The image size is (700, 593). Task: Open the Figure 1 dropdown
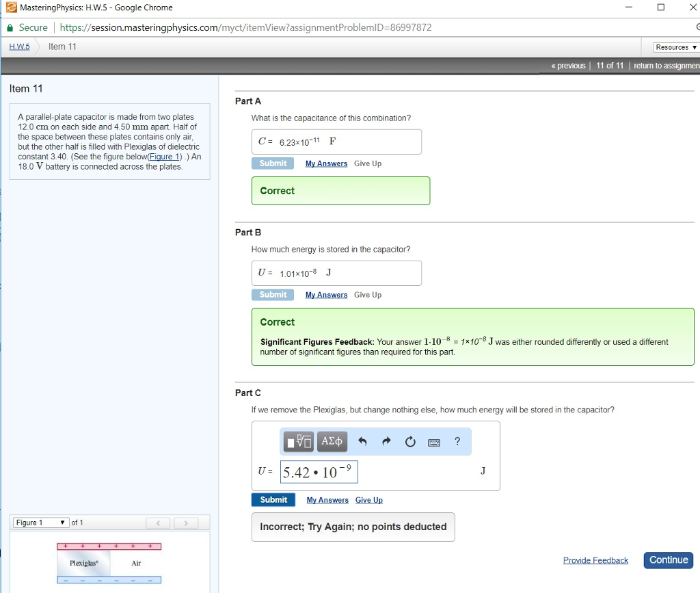coord(40,522)
